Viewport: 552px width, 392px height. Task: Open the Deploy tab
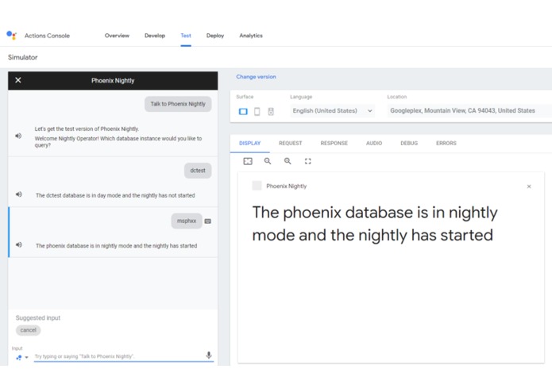tap(215, 36)
